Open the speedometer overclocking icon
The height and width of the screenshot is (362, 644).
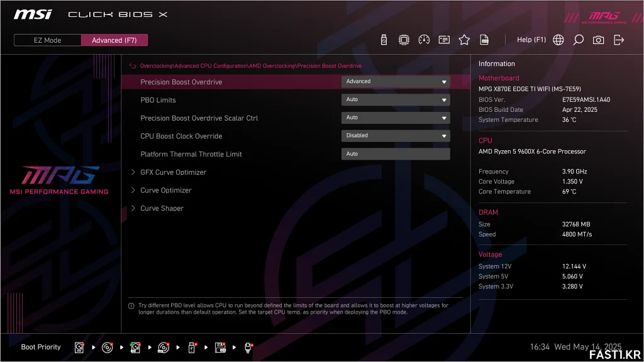[x=424, y=40]
